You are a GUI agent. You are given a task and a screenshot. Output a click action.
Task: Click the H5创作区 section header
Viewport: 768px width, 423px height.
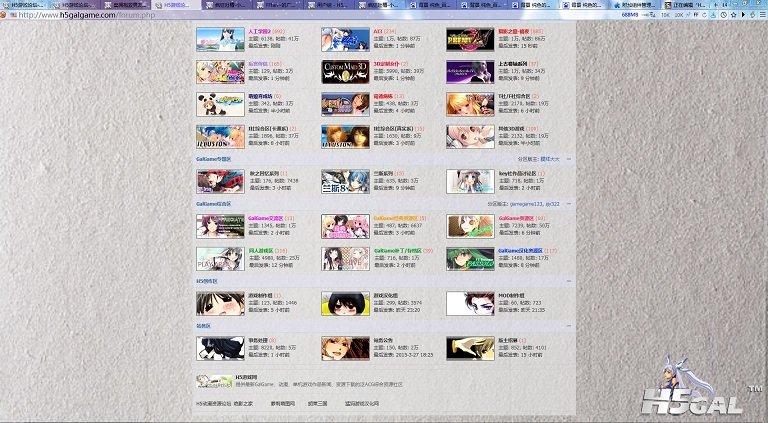tap(207, 281)
